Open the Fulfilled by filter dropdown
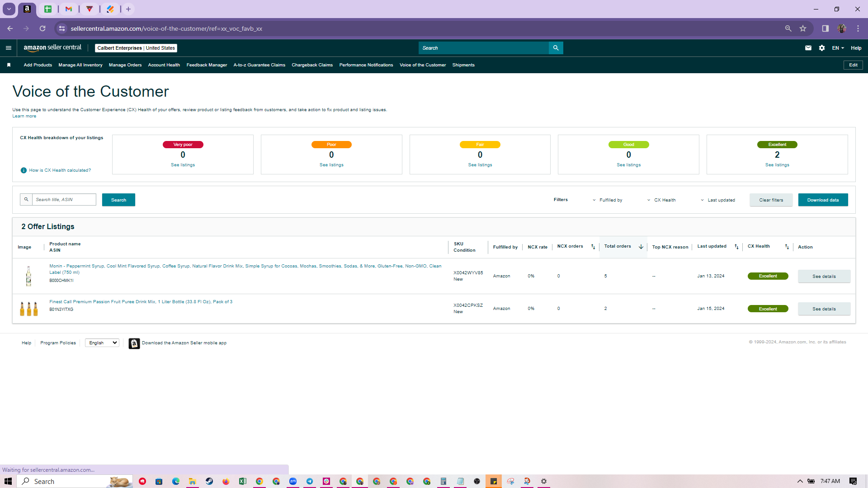The width and height of the screenshot is (868, 488). click(x=607, y=200)
